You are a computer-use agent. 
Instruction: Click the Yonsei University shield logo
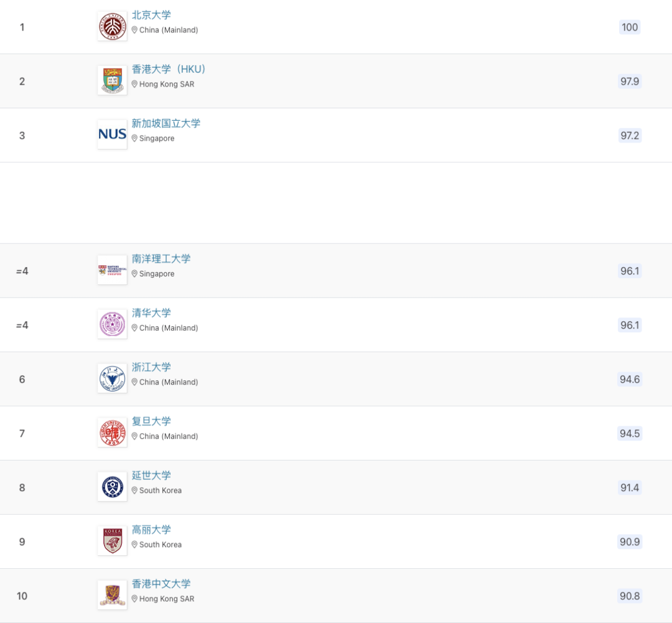112,487
